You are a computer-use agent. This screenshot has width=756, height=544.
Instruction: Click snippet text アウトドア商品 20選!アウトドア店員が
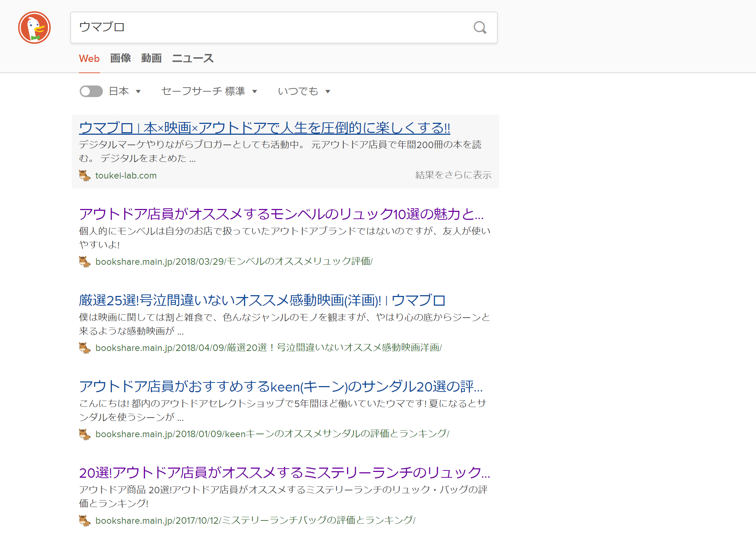(283, 496)
